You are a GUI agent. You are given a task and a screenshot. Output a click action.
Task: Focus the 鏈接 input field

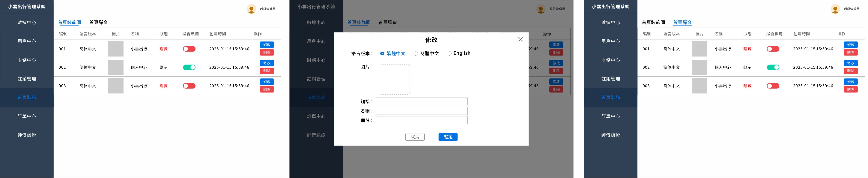tap(422, 101)
